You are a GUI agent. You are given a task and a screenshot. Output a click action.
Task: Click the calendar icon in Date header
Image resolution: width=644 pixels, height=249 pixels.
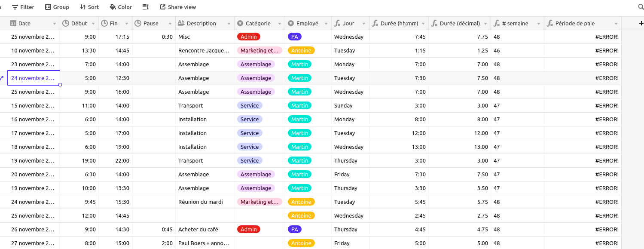coord(13,23)
